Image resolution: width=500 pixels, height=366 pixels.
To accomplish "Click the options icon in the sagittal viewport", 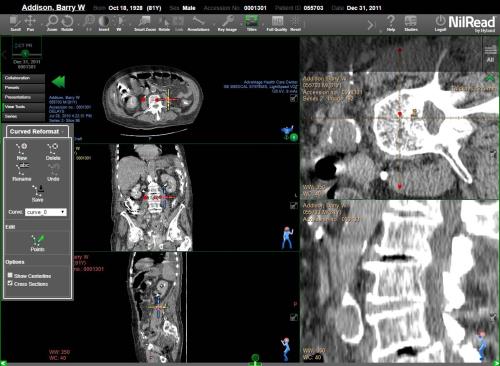I will point(293,317).
